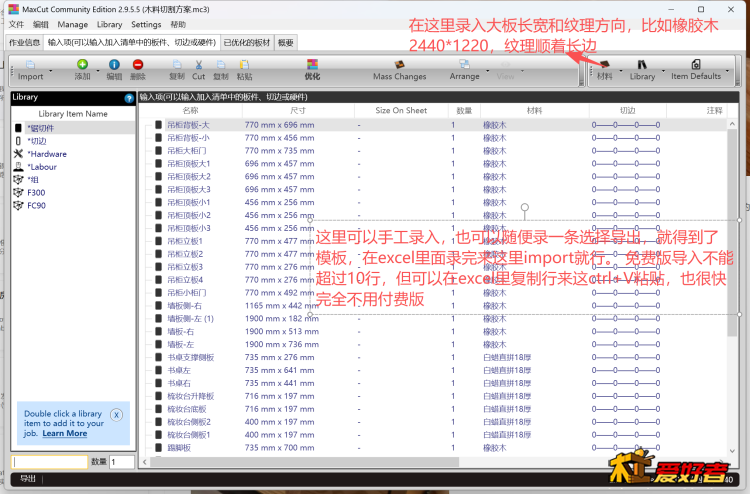Open the Manage menu
750x494 pixels.
coord(73,24)
